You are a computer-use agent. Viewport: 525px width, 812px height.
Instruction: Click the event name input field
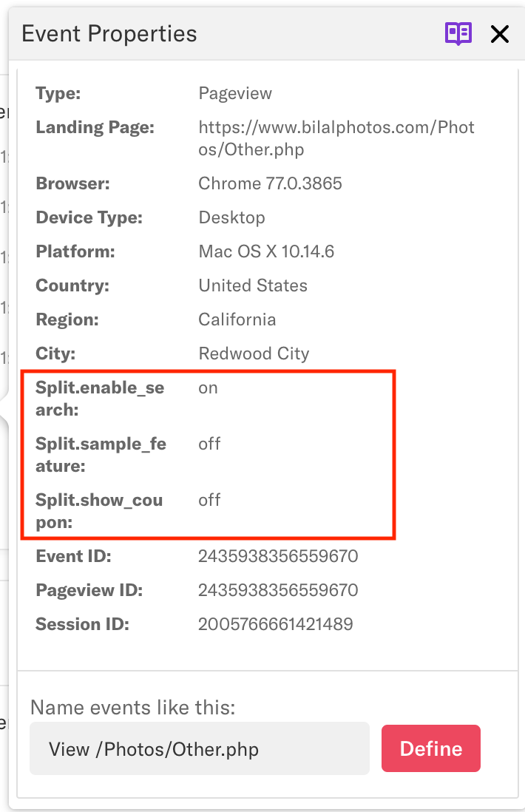pos(199,748)
